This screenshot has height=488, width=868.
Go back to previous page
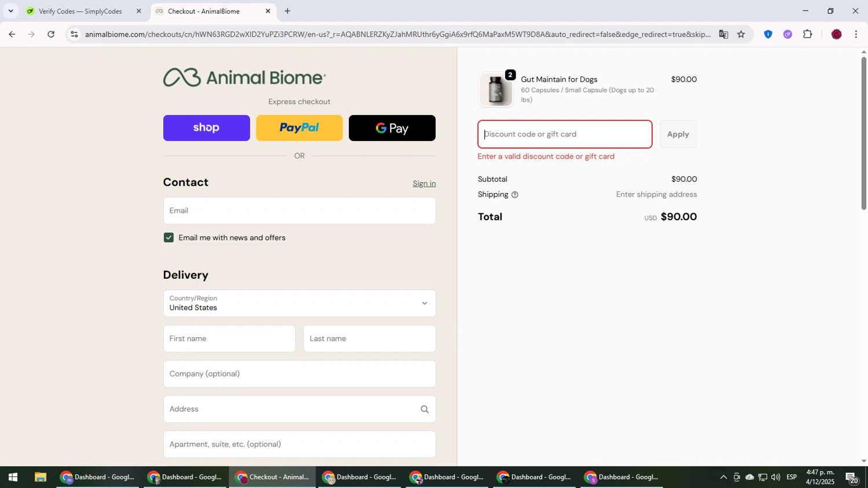click(12, 34)
